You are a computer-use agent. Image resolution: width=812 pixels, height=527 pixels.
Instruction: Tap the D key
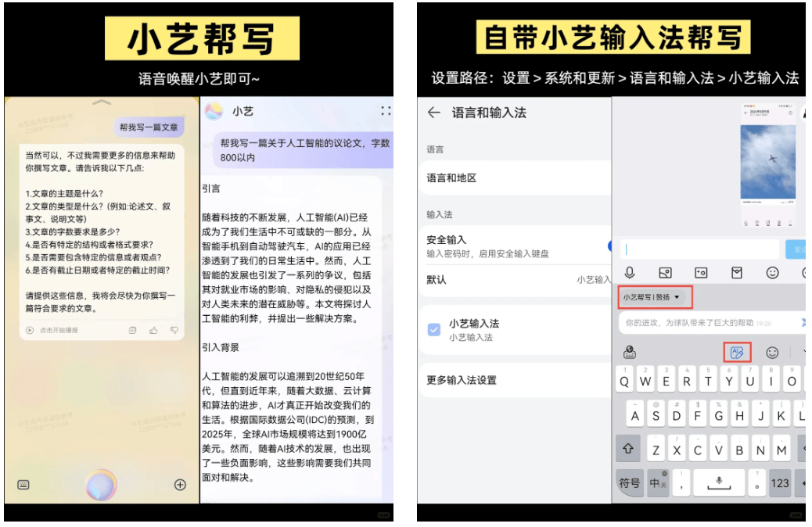tap(677, 414)
